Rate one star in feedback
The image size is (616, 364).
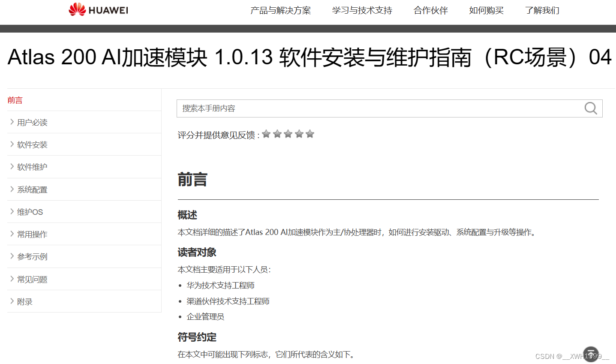point(266,134)
